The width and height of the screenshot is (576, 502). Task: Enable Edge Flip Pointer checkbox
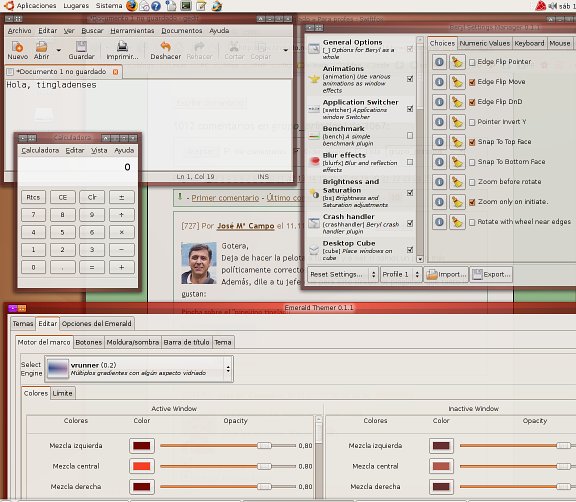pos(472,62)
